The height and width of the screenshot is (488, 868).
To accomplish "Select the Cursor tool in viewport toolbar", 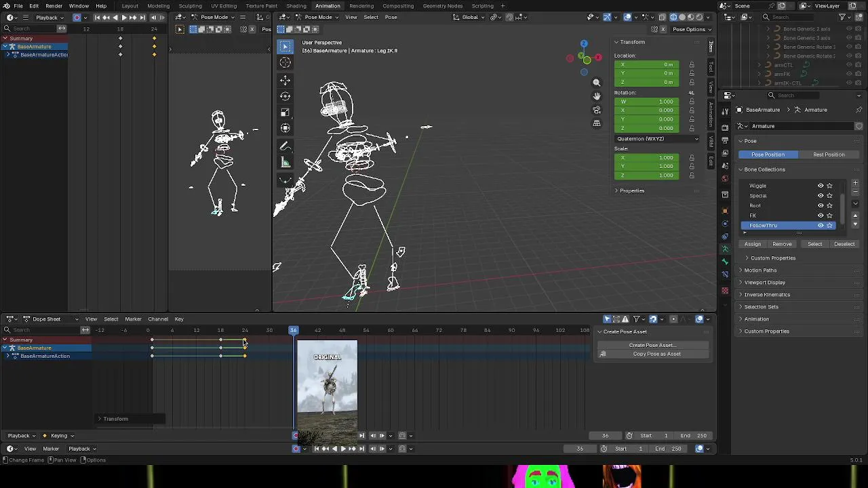I will pos(285,62).
